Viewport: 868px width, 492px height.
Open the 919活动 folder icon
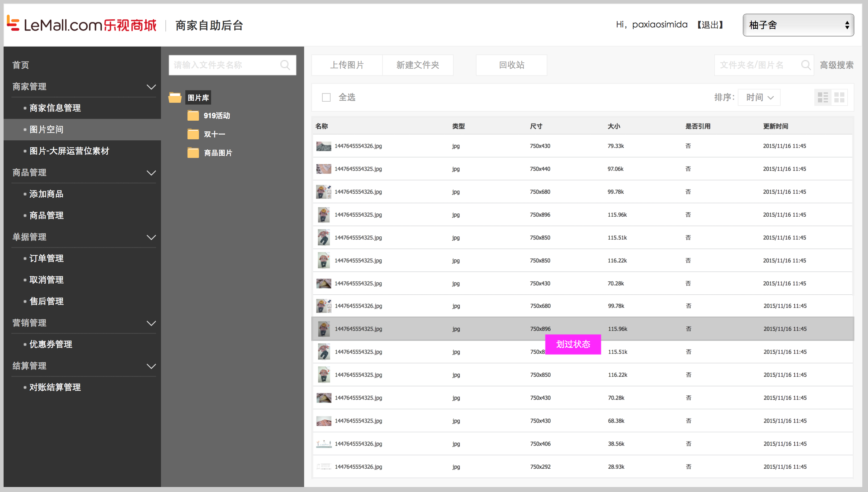click(x=193, y=116)
